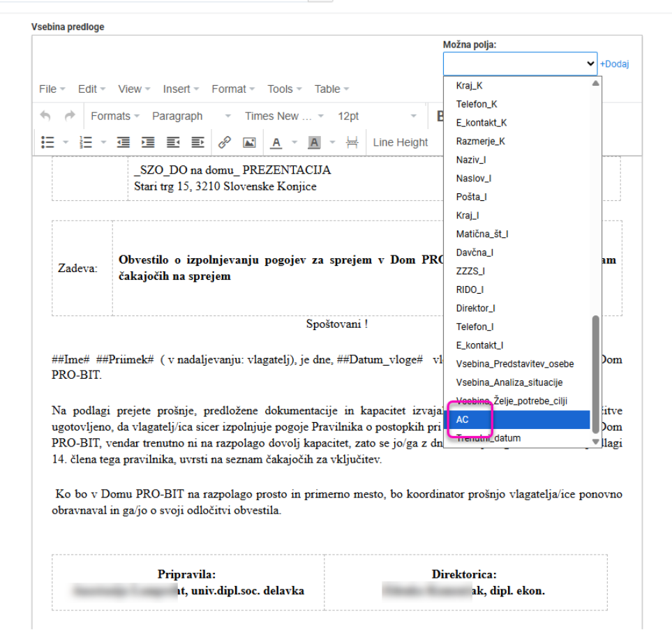Viewport: 672px width, 630px height.
Task: Choose Telefon_K from the fields list
Action: (517, 104)
